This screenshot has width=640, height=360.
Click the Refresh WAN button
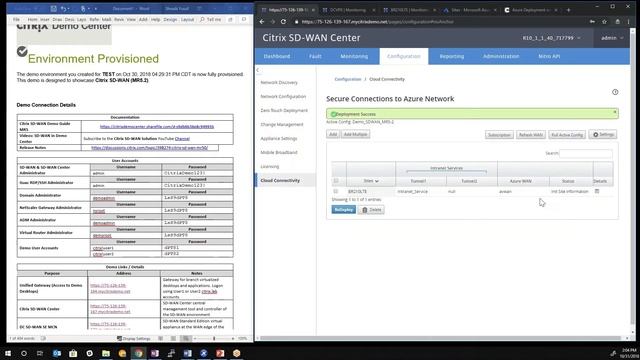coord(531,135)
